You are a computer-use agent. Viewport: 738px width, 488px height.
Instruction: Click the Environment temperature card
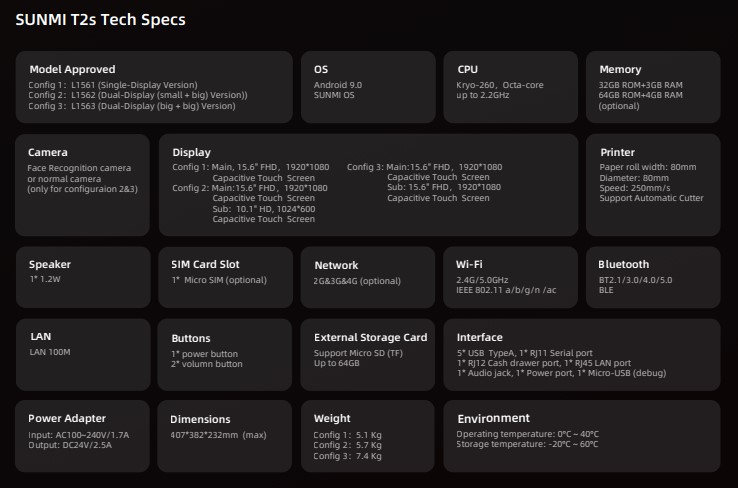[x=582, y=436]
